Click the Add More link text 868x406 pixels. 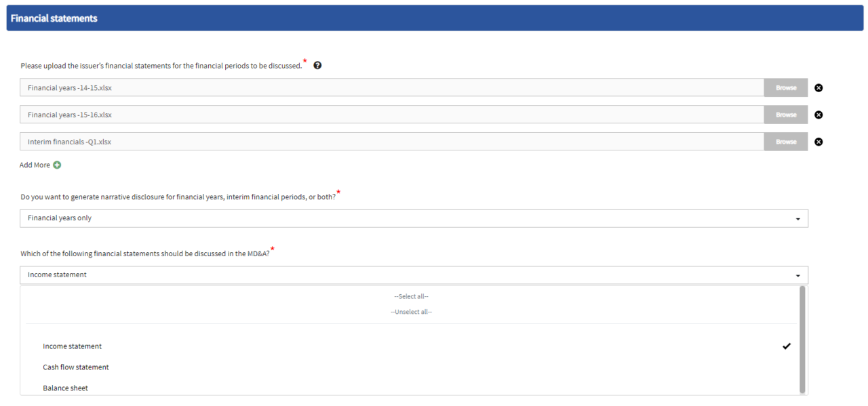35,165
